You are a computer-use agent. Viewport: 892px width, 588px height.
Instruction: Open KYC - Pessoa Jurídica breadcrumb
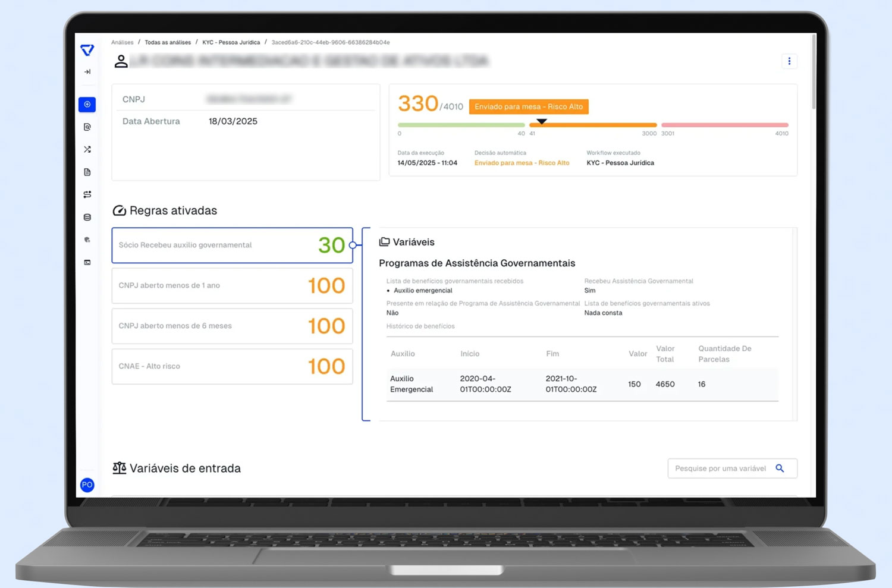point(231,43)
